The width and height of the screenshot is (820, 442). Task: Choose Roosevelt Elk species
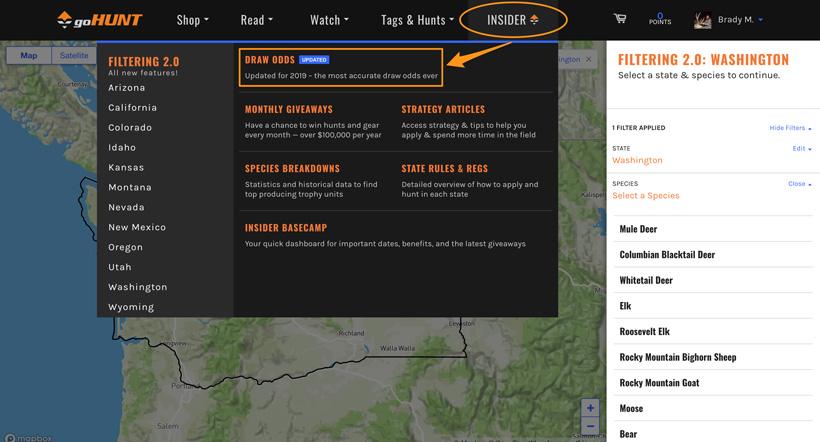pyautogui.click(x=713, y=332)
